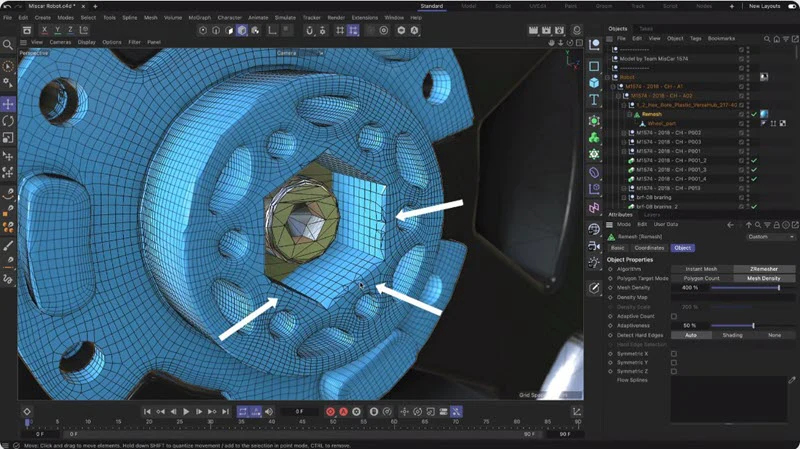Open the green Cloner MoGraph icon

click(594, 138)
